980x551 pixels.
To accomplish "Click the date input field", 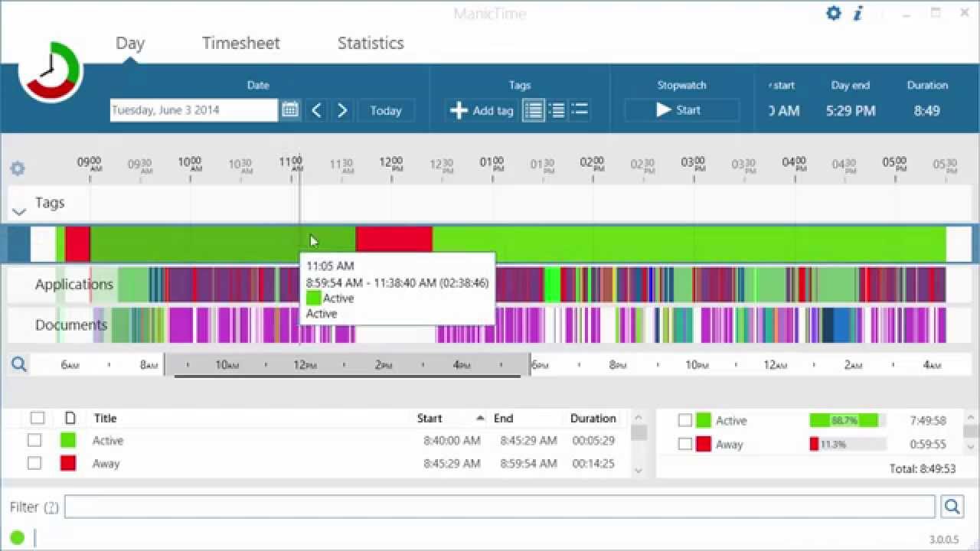I will 194,109.
